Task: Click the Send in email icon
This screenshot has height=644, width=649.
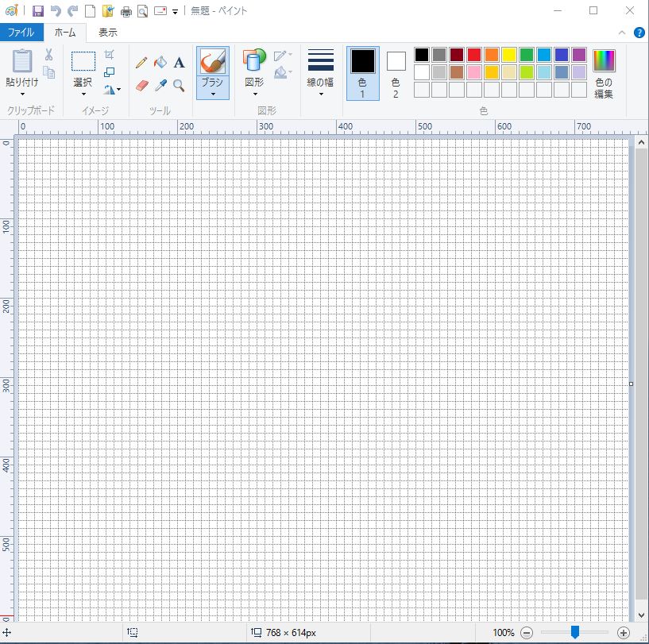Action: pos(160,11)
